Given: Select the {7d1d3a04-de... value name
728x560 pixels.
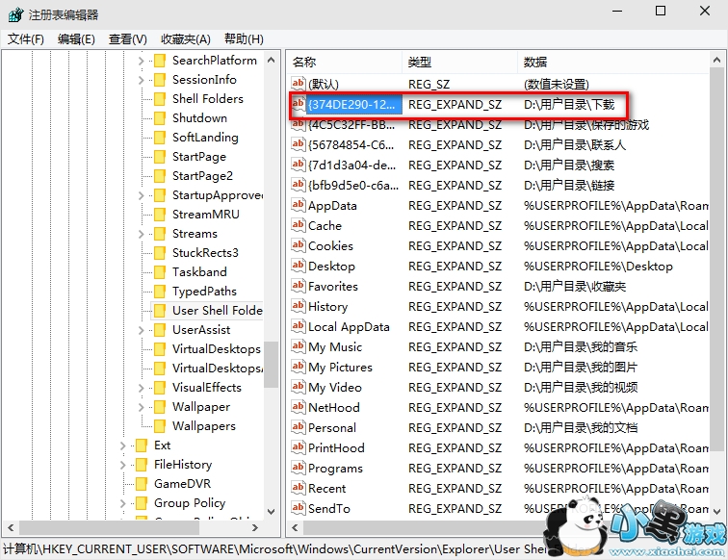Looking at the screenshot, I should click(x=351, y=165).
